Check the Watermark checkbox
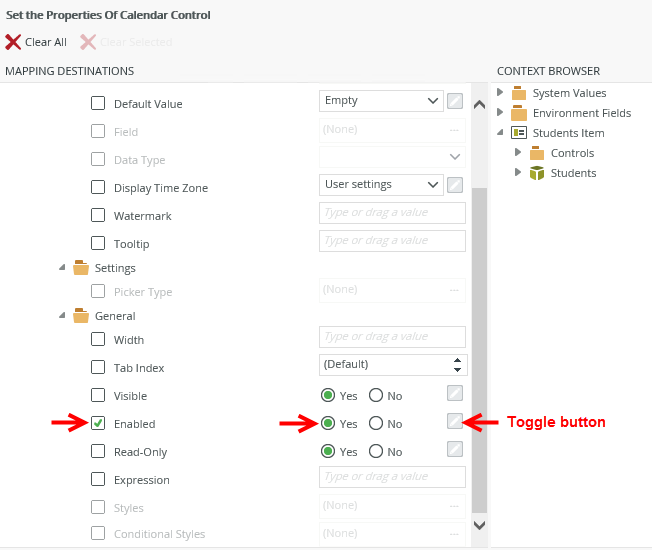652x550 pixels. point(98,215)
